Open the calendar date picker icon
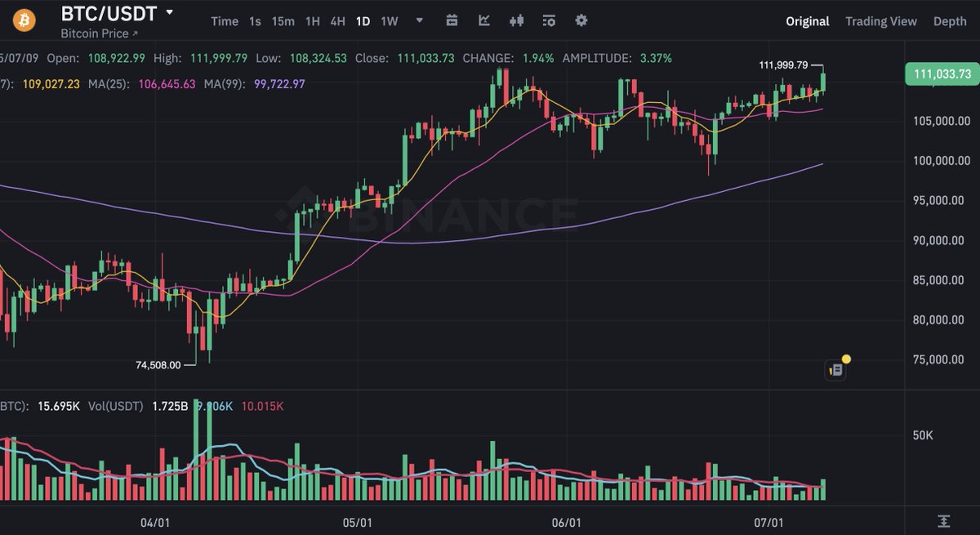Screen dimensions: 980x535 tap(452, 21)
